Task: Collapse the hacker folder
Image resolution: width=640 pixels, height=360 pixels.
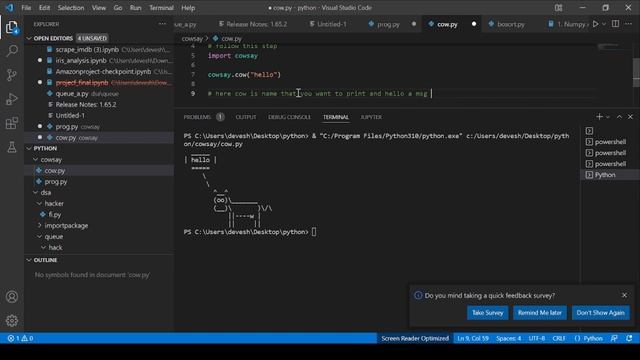Action: (x=40, y=203)
